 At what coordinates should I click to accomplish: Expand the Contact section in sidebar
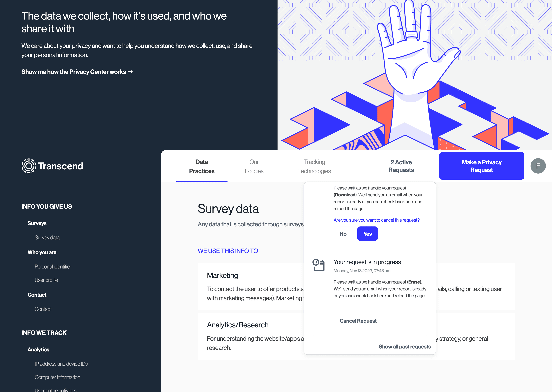click(x=37, y=294)
